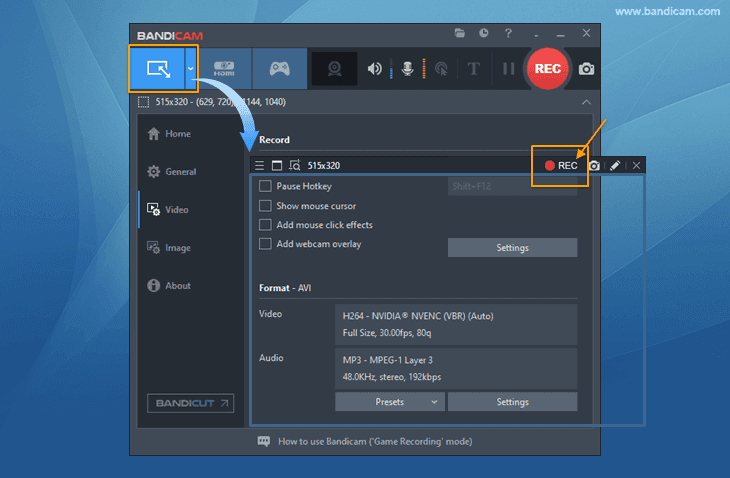Open the recording rectangle hamburger menu
Viewport: 730px width, 478px height.
point(259,166)
